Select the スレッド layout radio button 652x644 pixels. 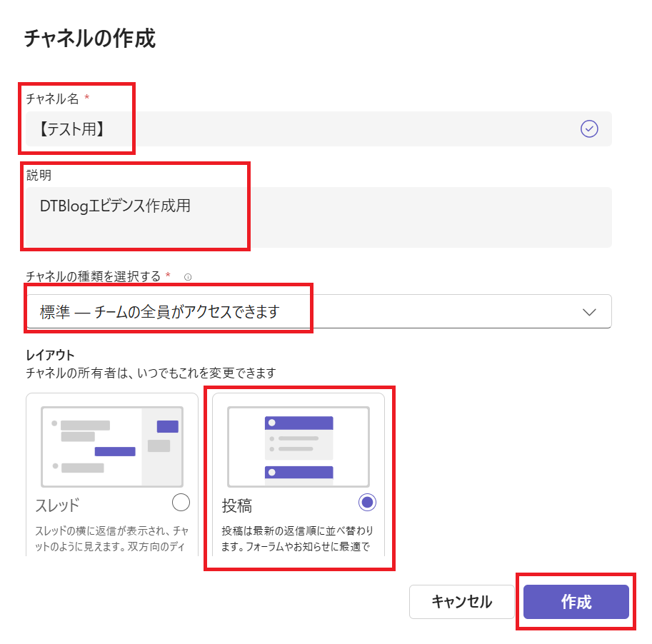coord(181,503)
